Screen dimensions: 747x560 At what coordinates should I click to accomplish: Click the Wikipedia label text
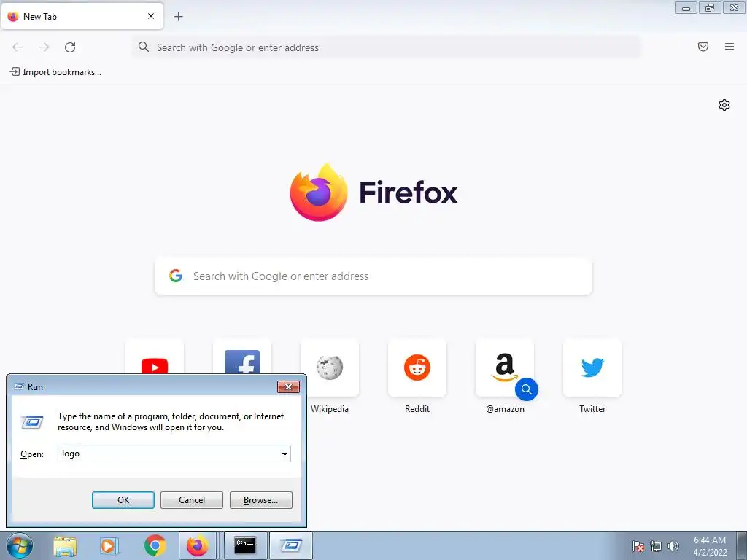coord(330,409)
